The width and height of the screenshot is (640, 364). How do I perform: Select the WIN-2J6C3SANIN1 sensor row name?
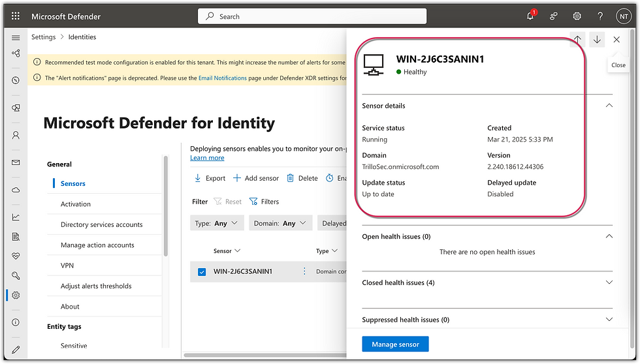point(243,271)
